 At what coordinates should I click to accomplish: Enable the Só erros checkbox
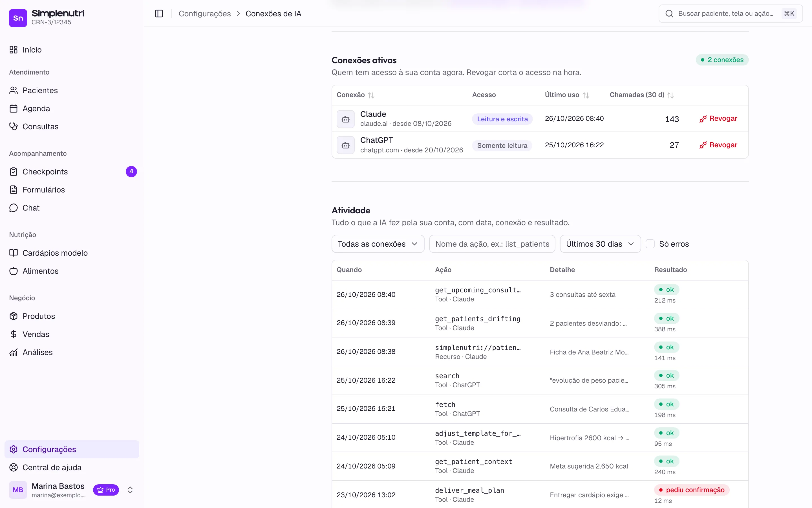(650, 244)
